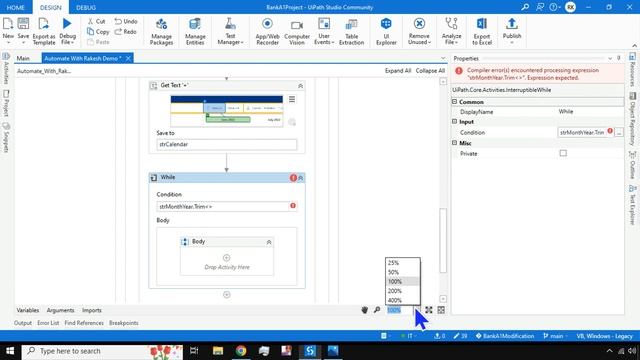640x360 pixels.
Task: Open the Imports panel
Action: pos(92,310)
